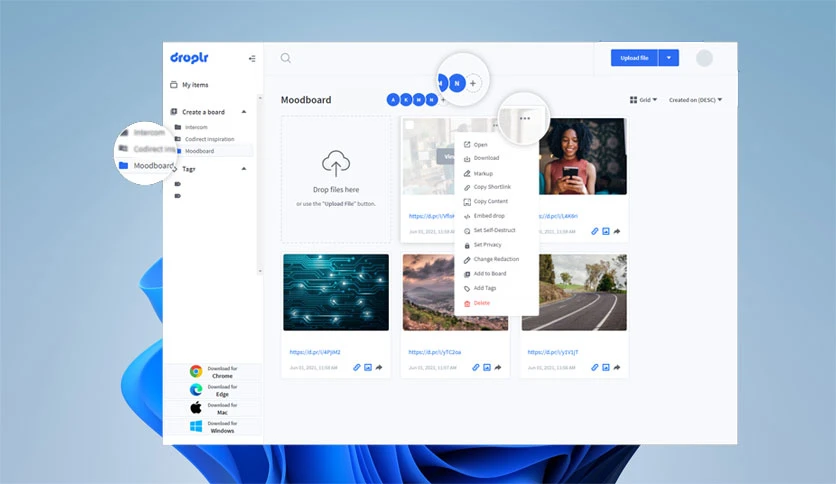Click the Upload file button

[x=634, y=58]
